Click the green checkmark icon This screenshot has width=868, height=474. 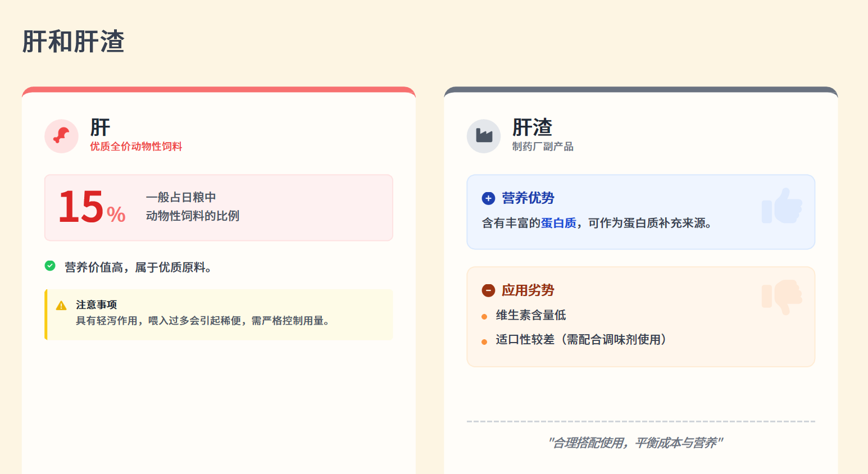(x=50, y=266)
